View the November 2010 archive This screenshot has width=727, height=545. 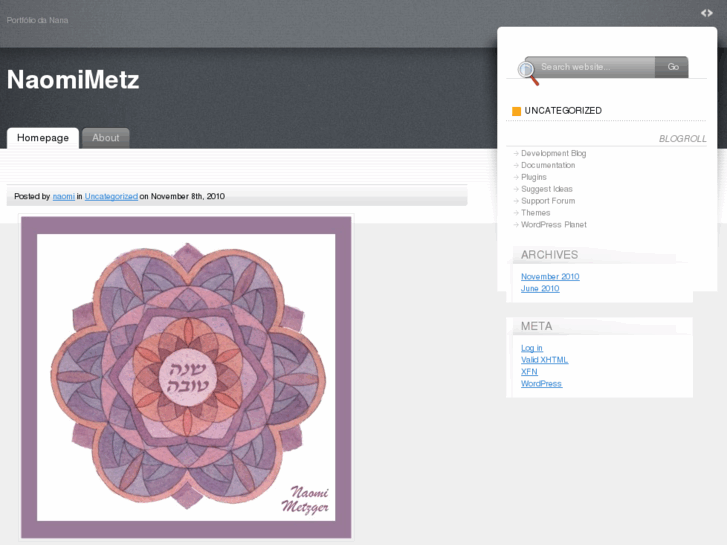pyautogui.click(x=550, y=277)
